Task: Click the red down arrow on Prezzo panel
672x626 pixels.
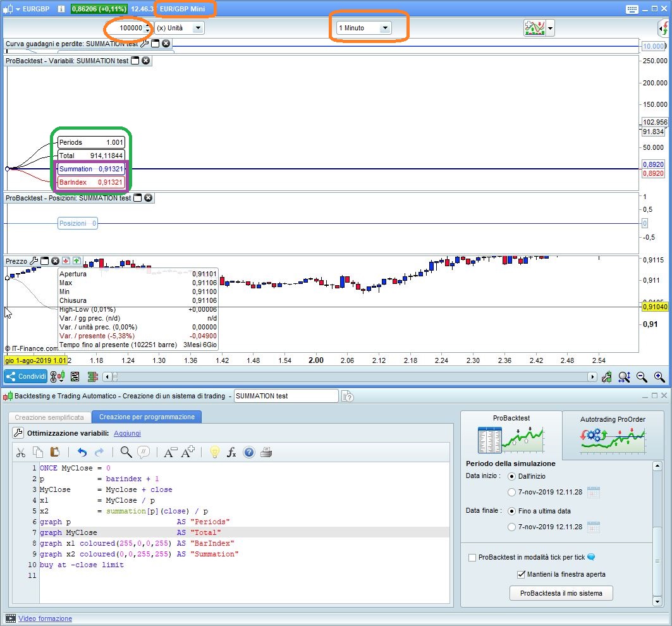Action: click(66, 261)
